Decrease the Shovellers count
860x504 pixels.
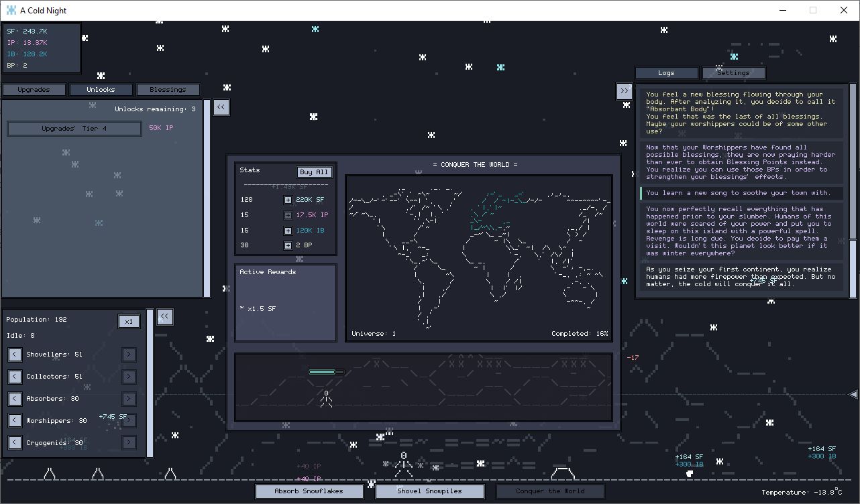tap(15, 355)
